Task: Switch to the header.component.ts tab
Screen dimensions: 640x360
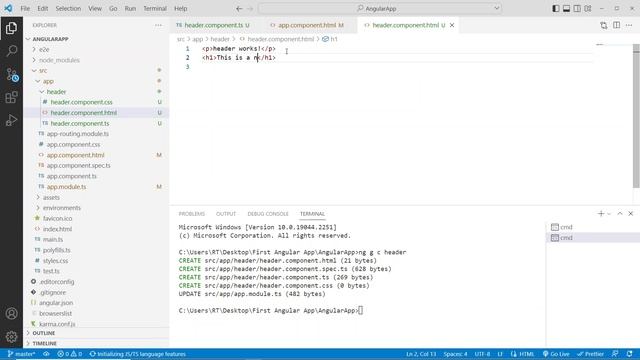Action: [x=213, y=25]
